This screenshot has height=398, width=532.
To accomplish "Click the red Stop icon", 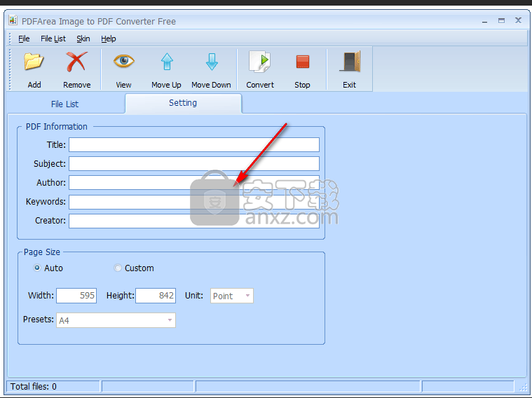I will pyautogui.click(x=302, y=62).
